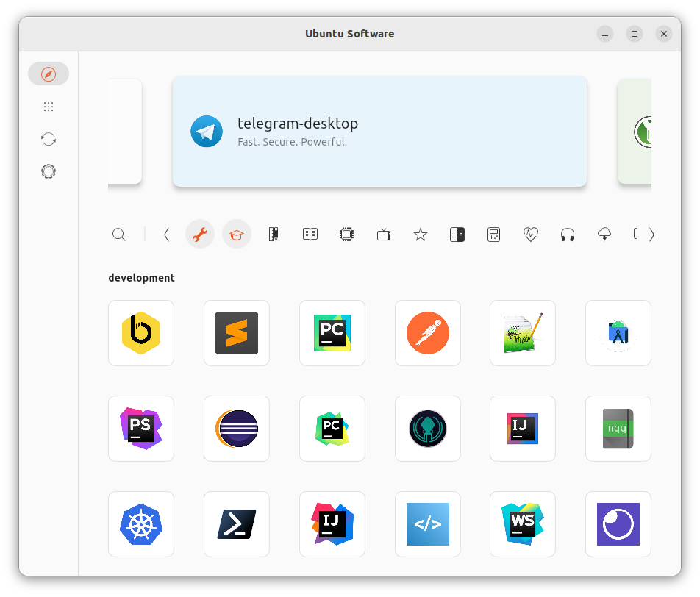Viewport: 700px width, 597px height.
Task: Select the finance calculator category
Action: point(457,235)
